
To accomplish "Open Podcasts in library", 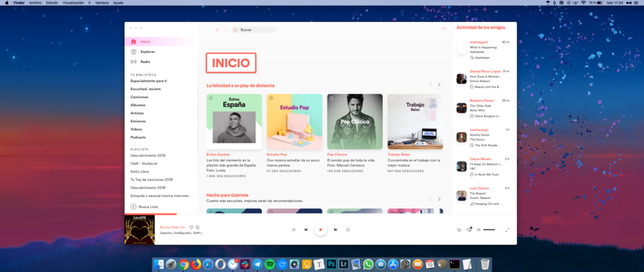I will click(x=138, y=137).
